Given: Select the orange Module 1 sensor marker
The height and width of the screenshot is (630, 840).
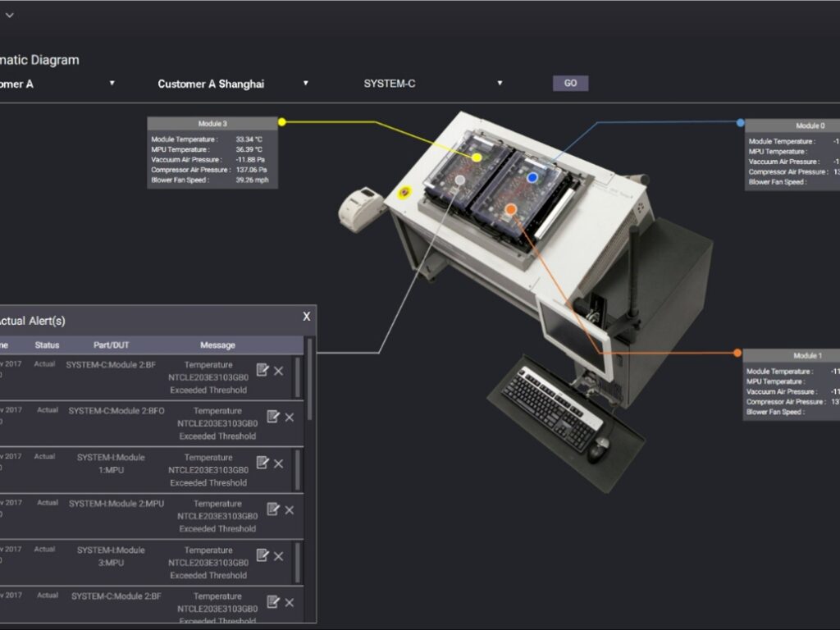Looking at the screenshot, I should 512,209.
